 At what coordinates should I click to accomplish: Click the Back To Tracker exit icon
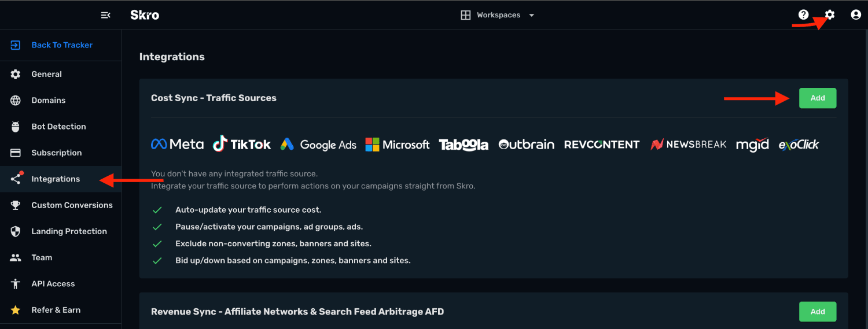(16, 45)
